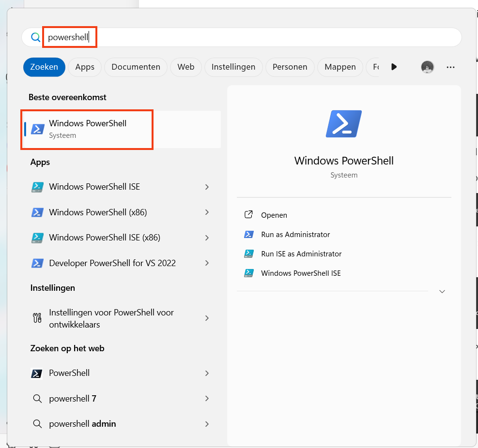Click black PowerShell web result icon

pos(37,373)
